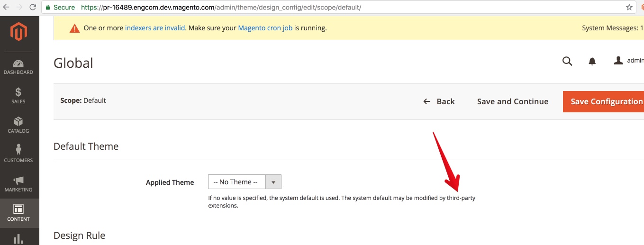Click the warning triangle icon
Image resolution: width=644 pixels, height=245 pixels.
coord(74,28)
